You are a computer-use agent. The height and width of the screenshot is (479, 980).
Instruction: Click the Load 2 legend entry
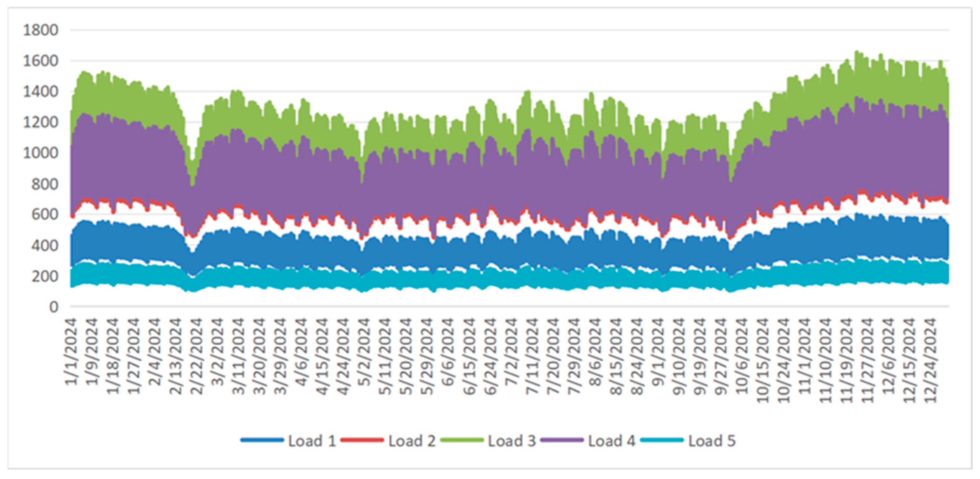coord(412,441)
